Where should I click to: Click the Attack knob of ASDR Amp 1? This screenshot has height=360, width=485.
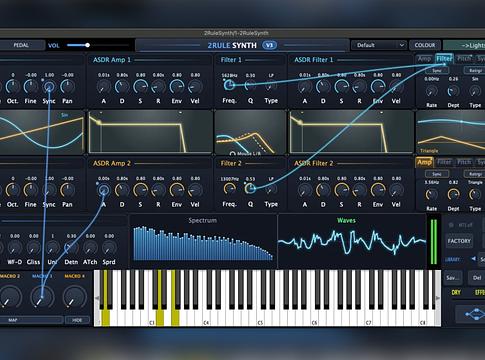pos(103,87)
